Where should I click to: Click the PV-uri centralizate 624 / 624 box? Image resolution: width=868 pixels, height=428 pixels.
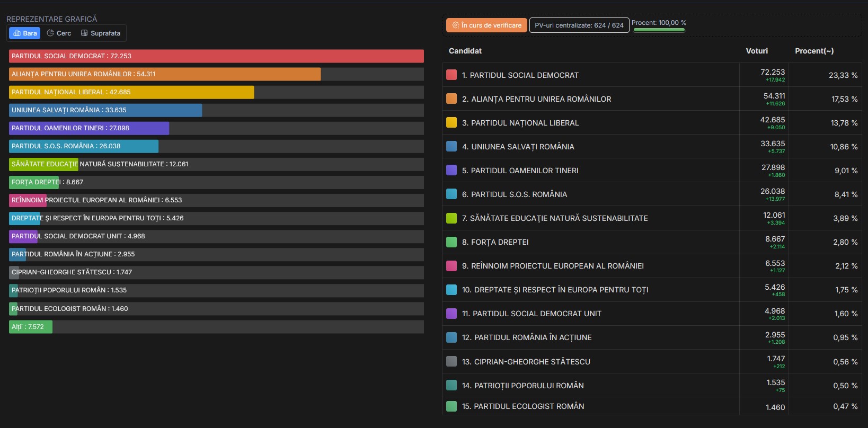point(579,25)
